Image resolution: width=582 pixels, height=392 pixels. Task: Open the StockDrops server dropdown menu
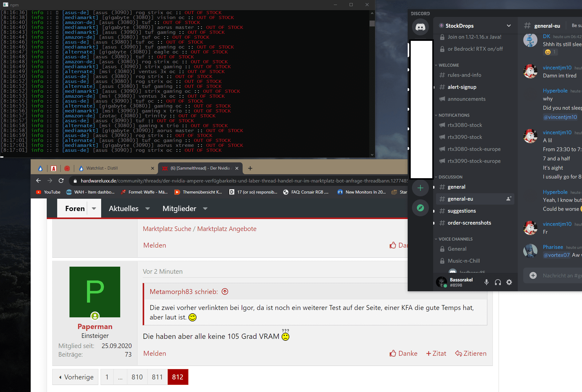[509, 26]
